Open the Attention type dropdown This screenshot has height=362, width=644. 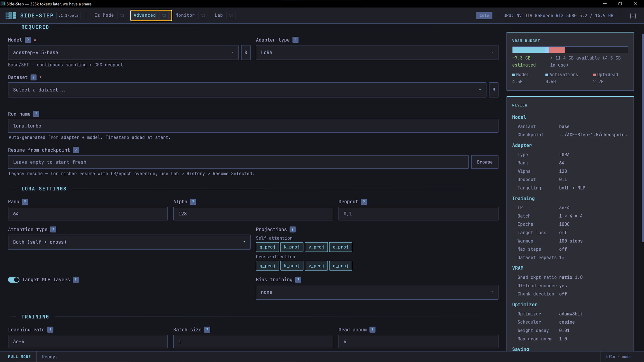[129, 242]
